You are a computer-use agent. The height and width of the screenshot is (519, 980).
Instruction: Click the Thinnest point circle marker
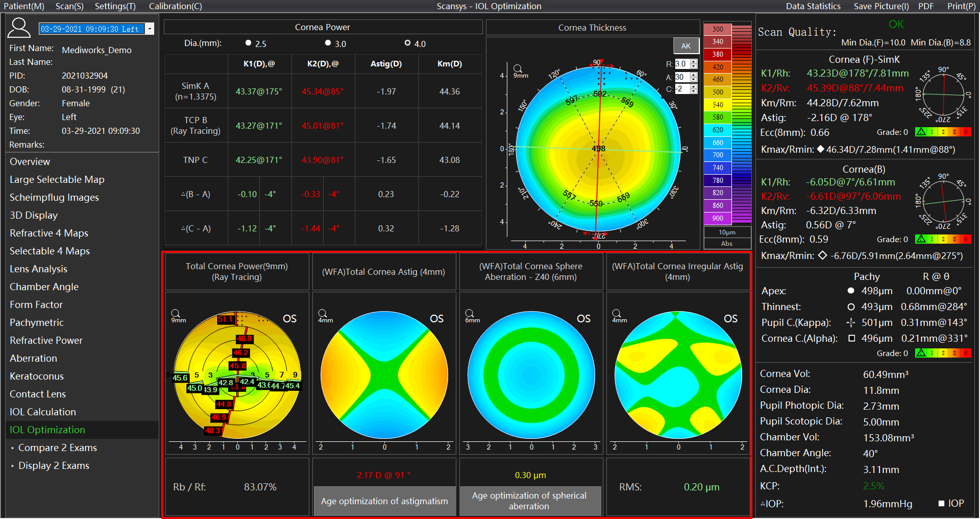coord(851,306)
